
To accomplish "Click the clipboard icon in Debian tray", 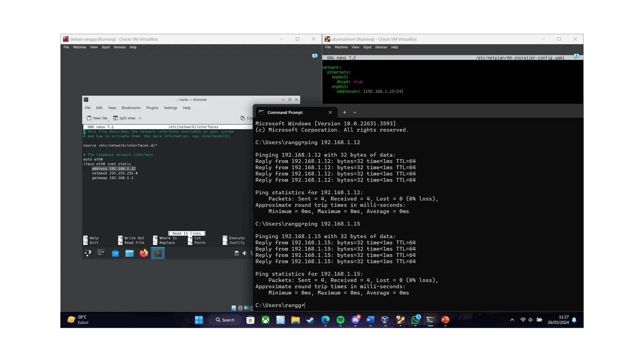I will pos(236,253).
